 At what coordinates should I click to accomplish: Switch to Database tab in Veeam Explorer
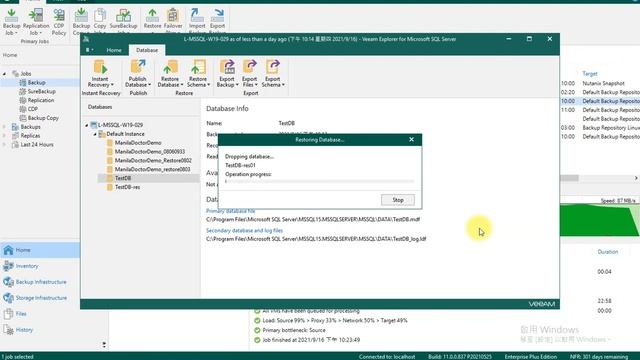point(147,50)
